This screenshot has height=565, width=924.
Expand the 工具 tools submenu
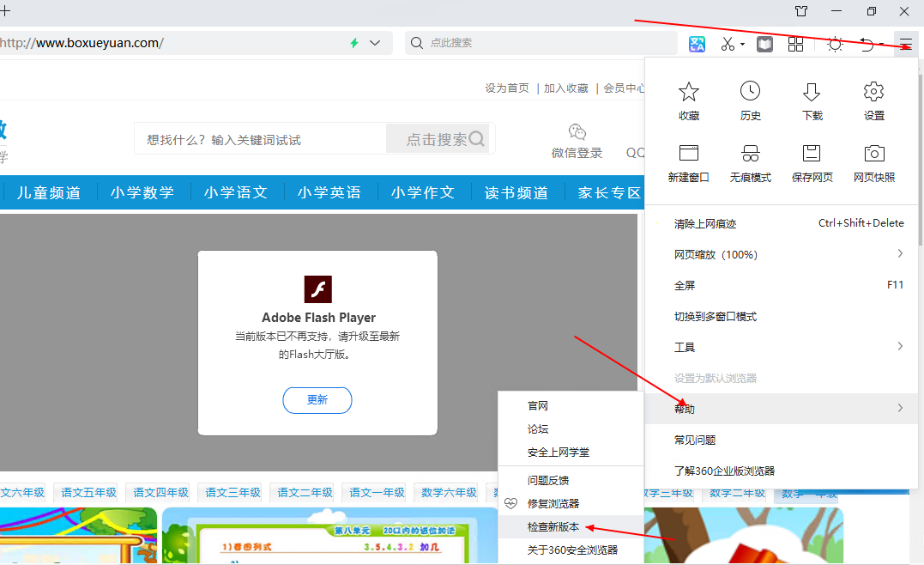pos(899,347)
